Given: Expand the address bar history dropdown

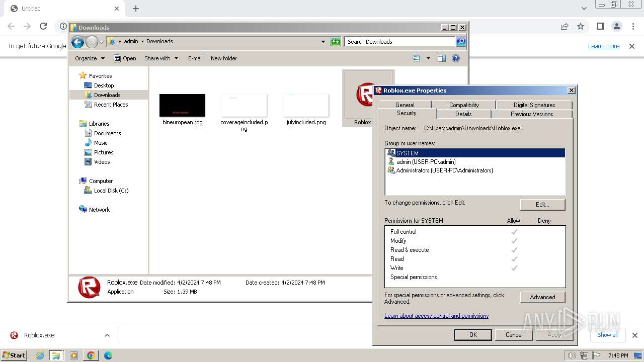Looking at the screenshot, I should (323, 42).
